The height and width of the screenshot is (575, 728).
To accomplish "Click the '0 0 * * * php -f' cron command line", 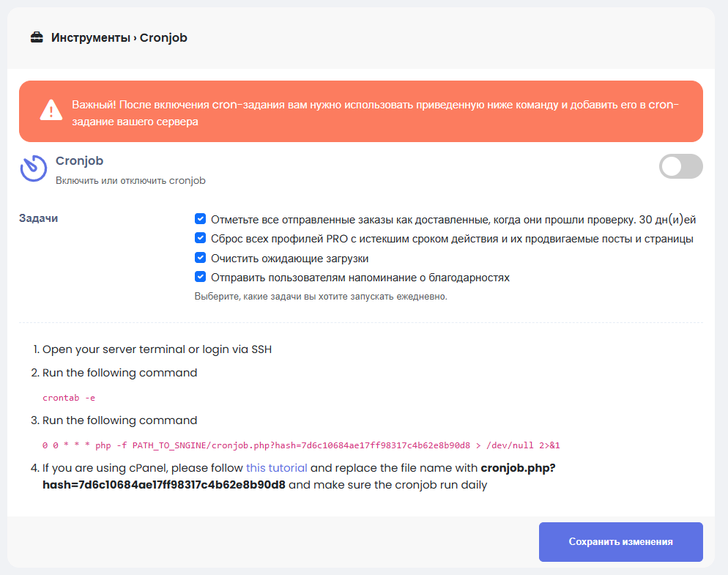I will pos(301,445).
